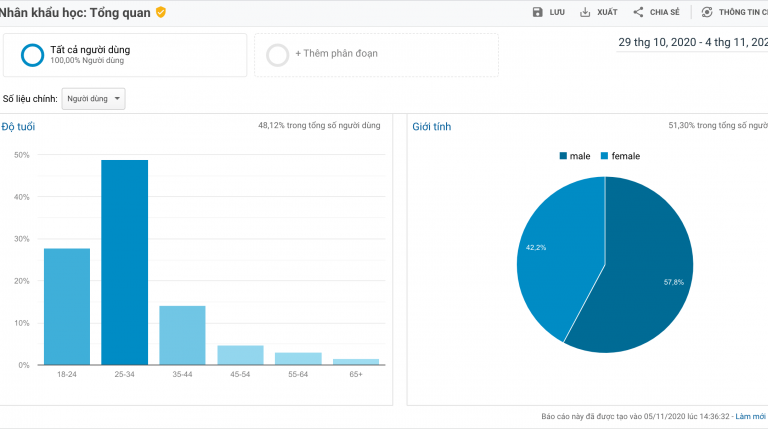The height and width of the screenshot is (429, 768).
Task: Add a segment via + Thêm phân đoạn
Action: coord(336,53)
